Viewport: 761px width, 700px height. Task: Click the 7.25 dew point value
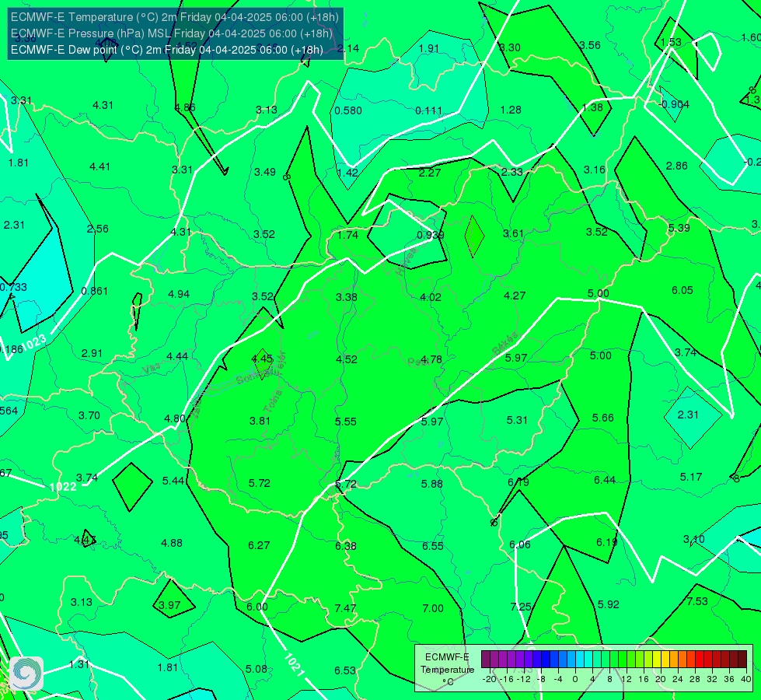[x=521, y=607]
